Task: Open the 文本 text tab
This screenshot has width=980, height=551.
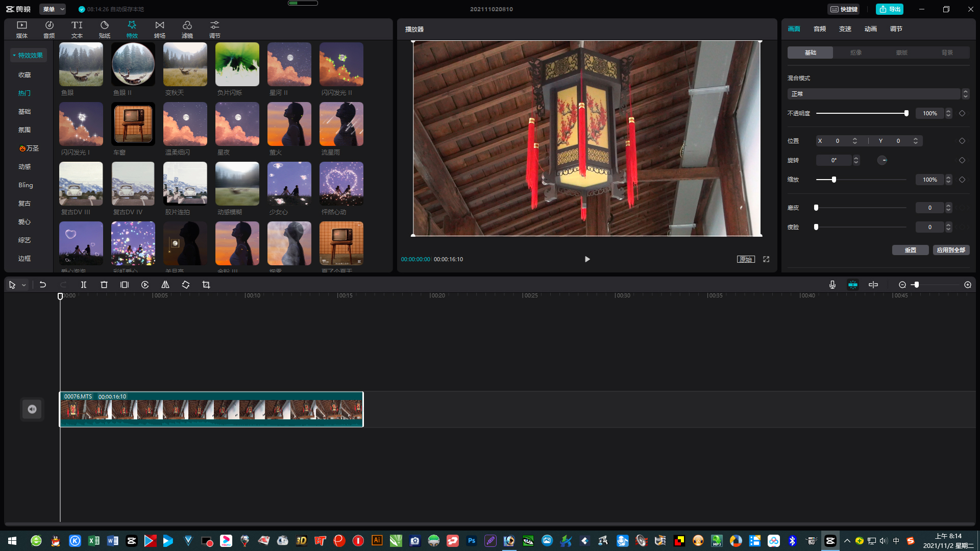Action: 77,29
